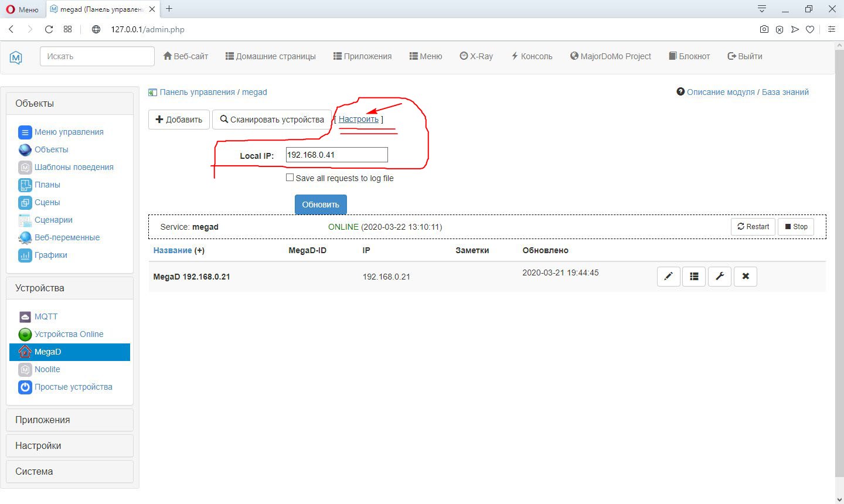Click the Добавить button
The width and height of the screenshot is (844, 504).
click(x=179, y=120)
